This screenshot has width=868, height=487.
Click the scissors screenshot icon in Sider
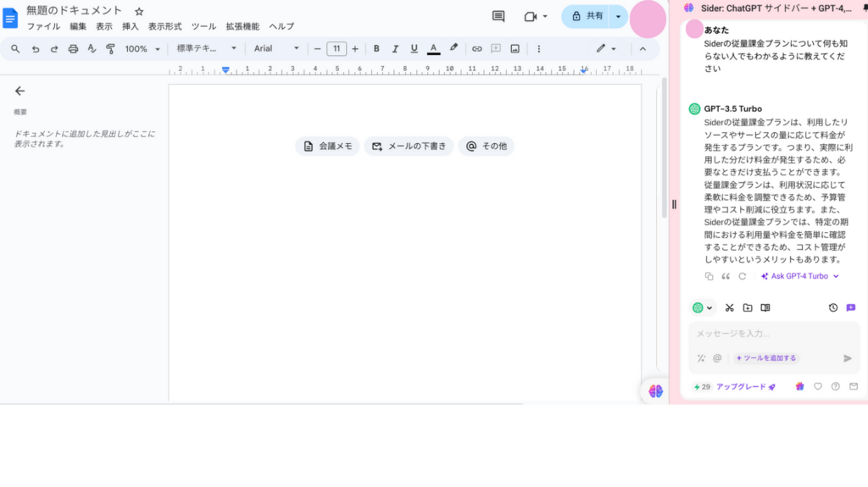(729, 308)
